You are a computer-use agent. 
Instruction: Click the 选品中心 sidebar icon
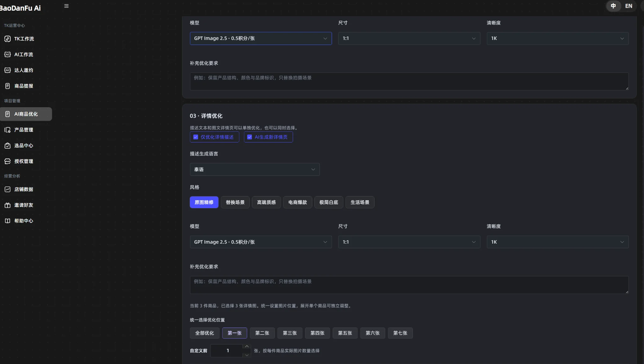click(8, 146)
